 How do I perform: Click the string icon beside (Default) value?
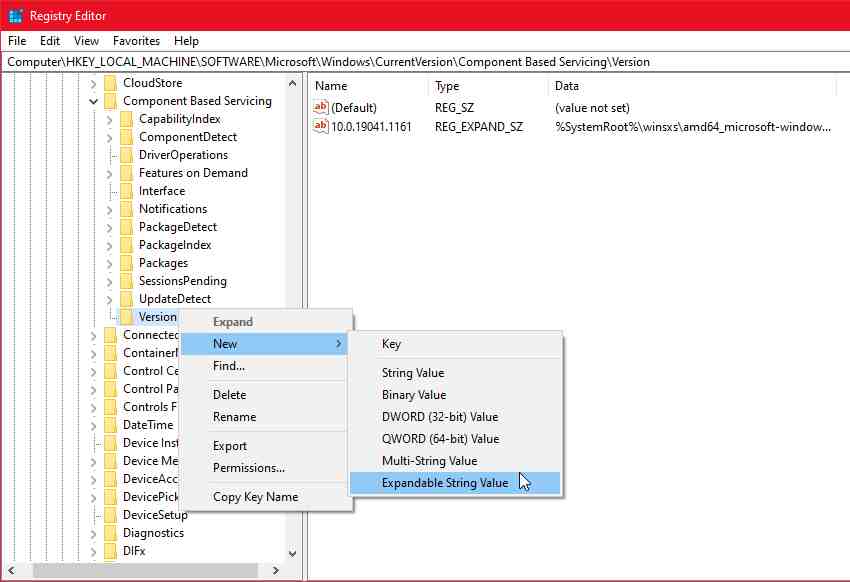[320, 107]
